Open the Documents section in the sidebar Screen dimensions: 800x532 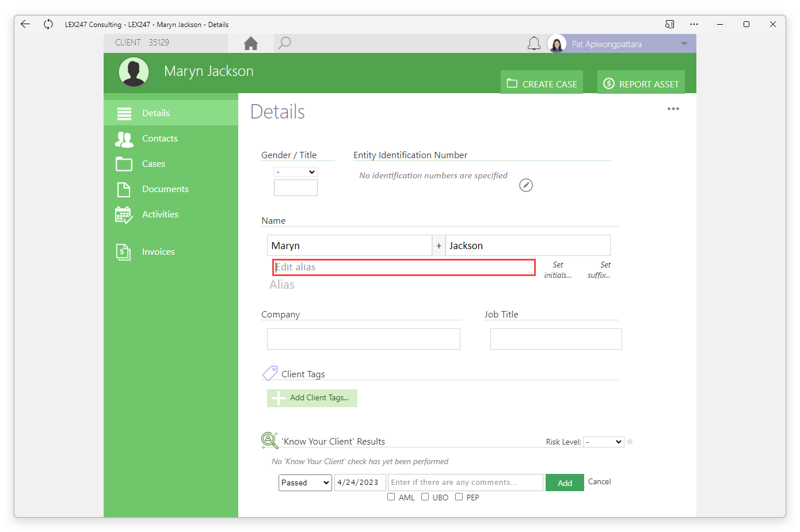(x=171, y=189)
